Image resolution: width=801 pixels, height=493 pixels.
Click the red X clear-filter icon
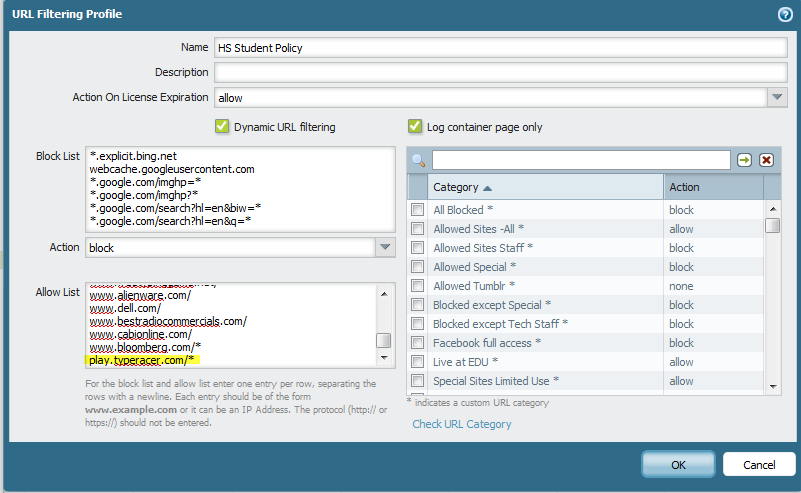coord(766,160)
